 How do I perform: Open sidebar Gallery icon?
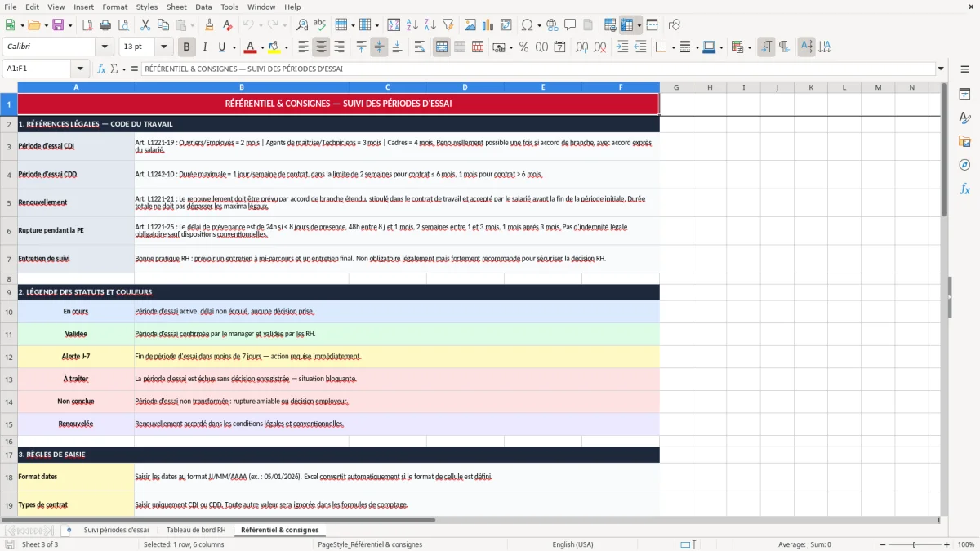click(x=964, y=141)
